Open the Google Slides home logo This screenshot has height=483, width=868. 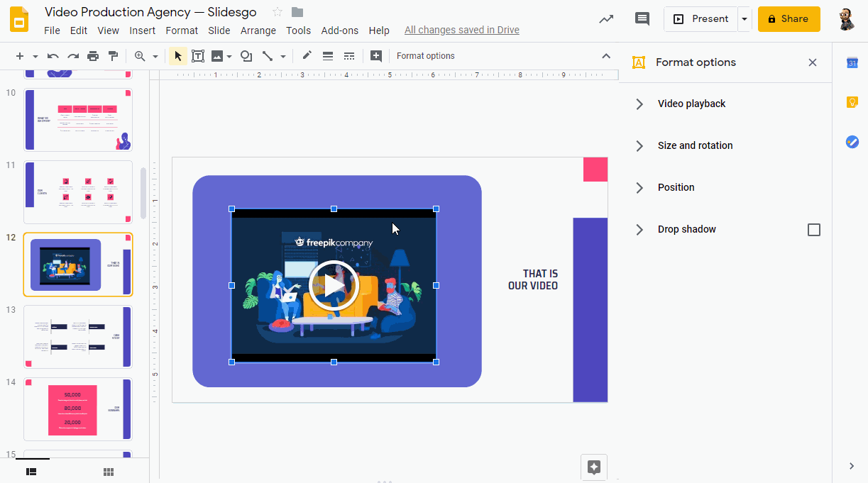point(19,19)
